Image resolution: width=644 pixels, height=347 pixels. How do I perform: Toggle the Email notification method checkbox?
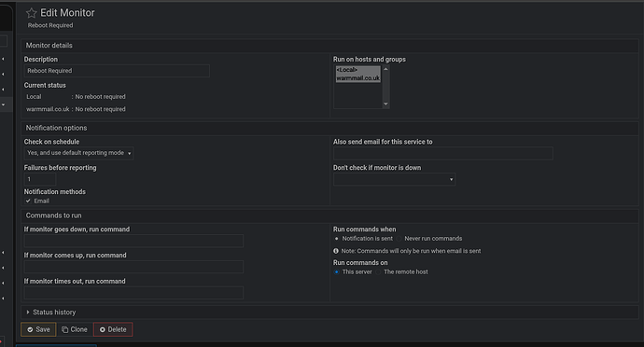click(x=28, y=201)
